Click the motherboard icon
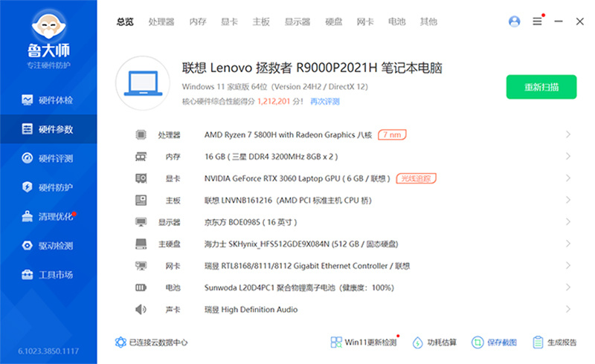Image resolution: width=595 pixels, height=364 pixels. tap(141, 201)
